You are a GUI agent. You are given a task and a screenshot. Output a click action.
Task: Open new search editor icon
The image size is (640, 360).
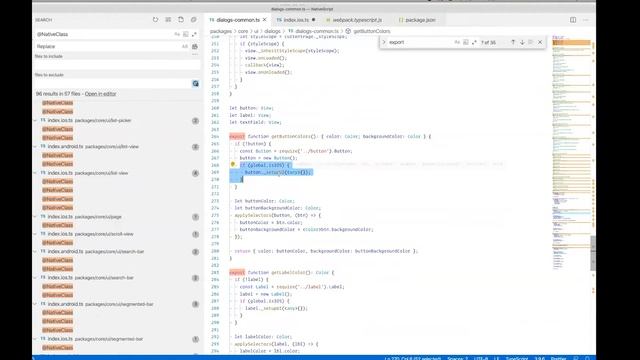click(181, 20)
